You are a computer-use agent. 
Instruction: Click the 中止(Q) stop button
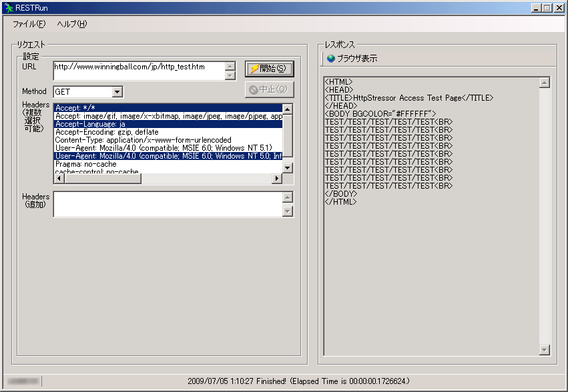269,89
